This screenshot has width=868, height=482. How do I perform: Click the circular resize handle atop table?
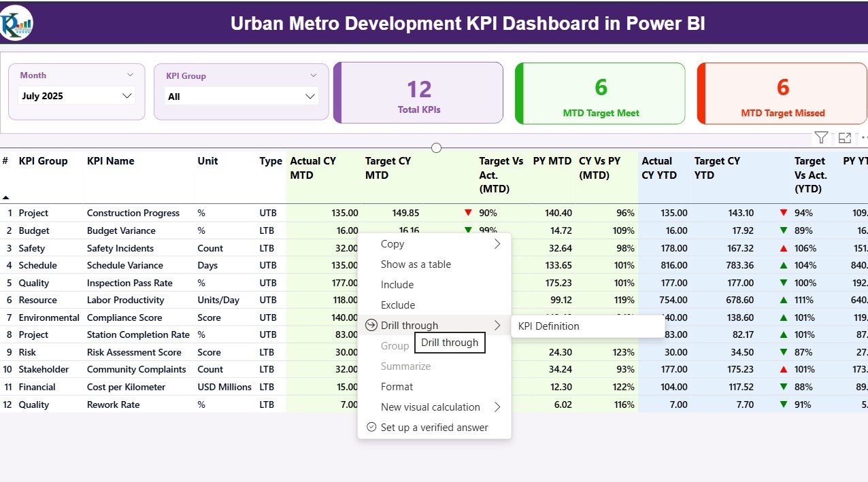click(436, 148)
